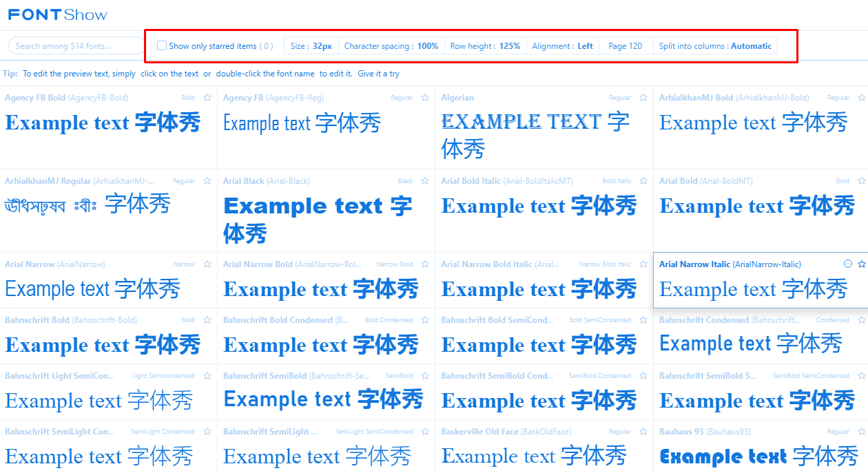Edit the Bahnschrift SemiBold preview text

(x=323, y=399)
